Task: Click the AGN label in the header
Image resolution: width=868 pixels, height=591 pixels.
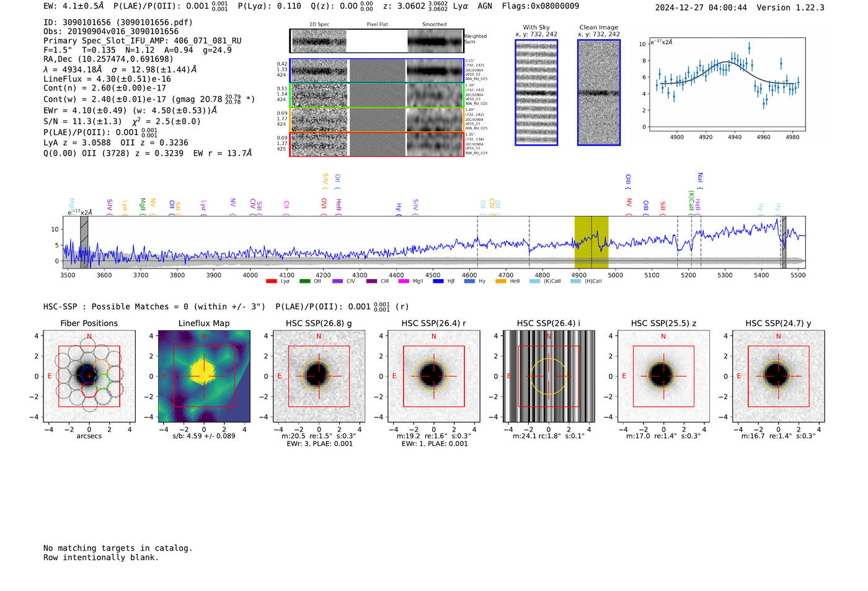Action: [x=485, y=6]
